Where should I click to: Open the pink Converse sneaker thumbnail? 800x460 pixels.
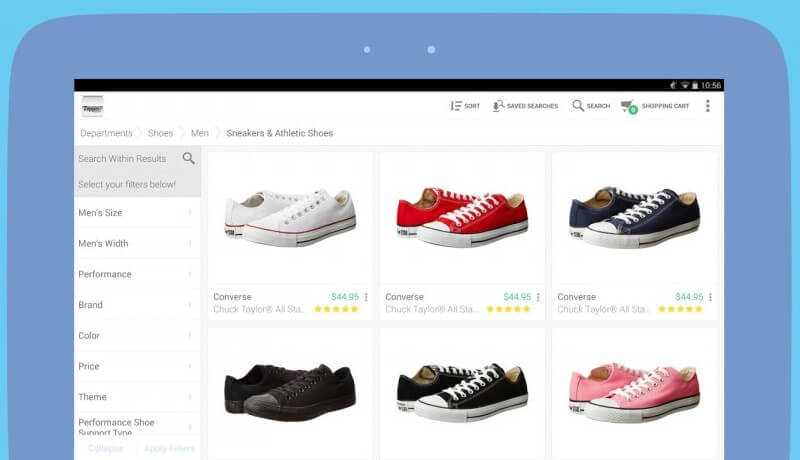tap(634, 393)
